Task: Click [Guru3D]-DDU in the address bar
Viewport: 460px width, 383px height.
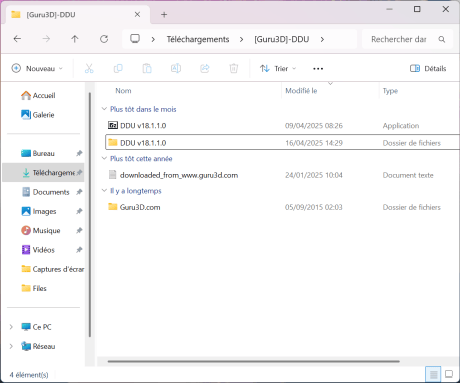Action: pyautogui.click(x=282, y=39)
